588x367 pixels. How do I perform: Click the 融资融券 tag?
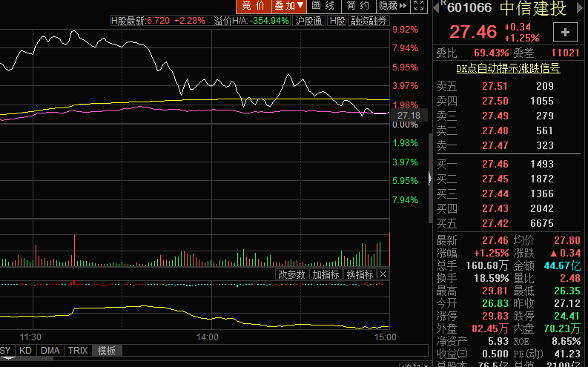369,21
